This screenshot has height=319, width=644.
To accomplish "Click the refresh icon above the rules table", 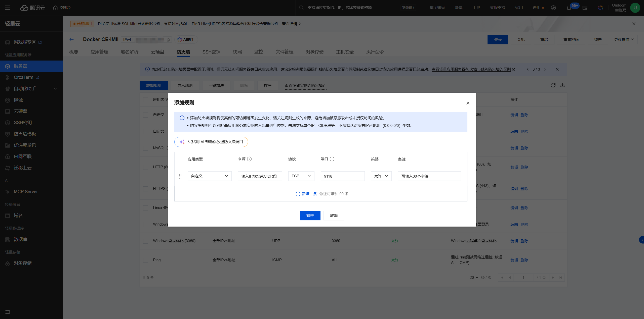I will [553, 85].
